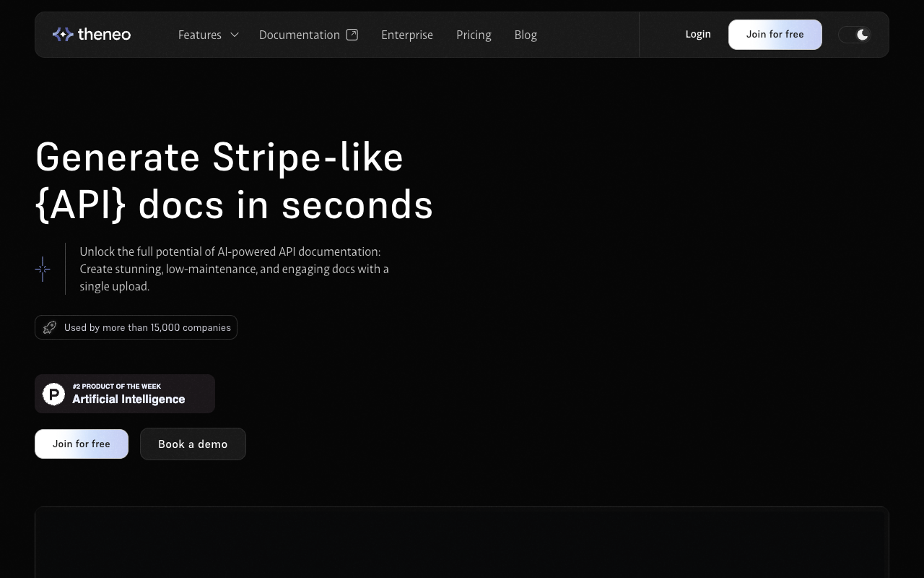Viewport: 924px width, 578px height.
Task: Click the Book a demo button
Action: pyautogui.click(x=193, y=444)
